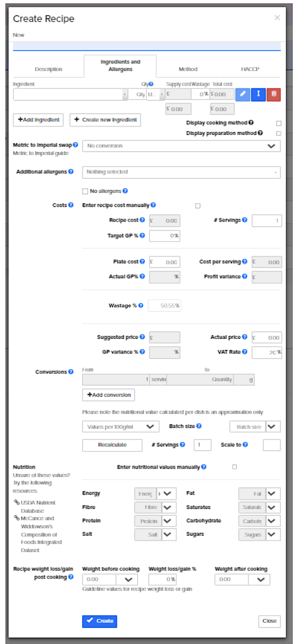View help icon beside Target GP %
294x644 pixels.
click(x=142, y=235)
